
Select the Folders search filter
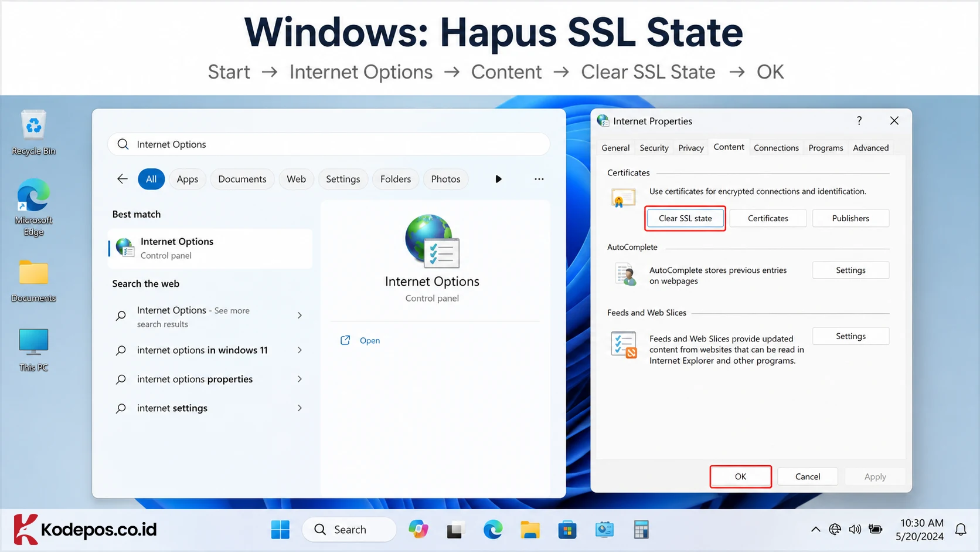pos(396,179)
